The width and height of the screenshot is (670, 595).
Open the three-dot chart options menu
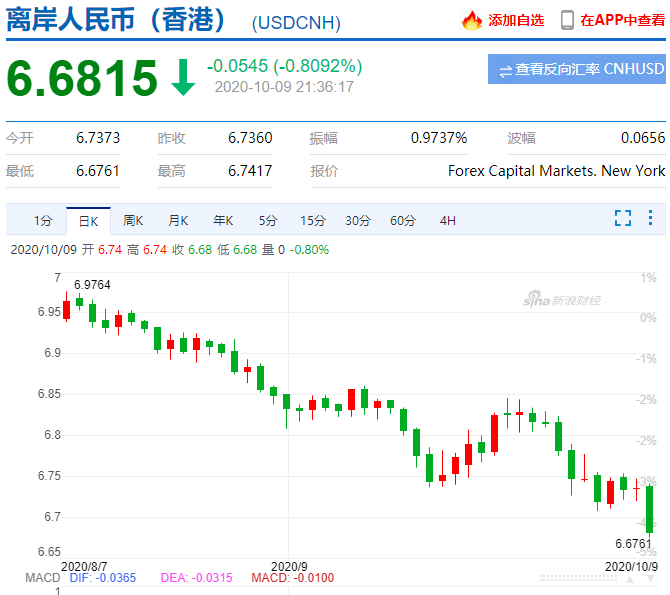coord(650,218)
